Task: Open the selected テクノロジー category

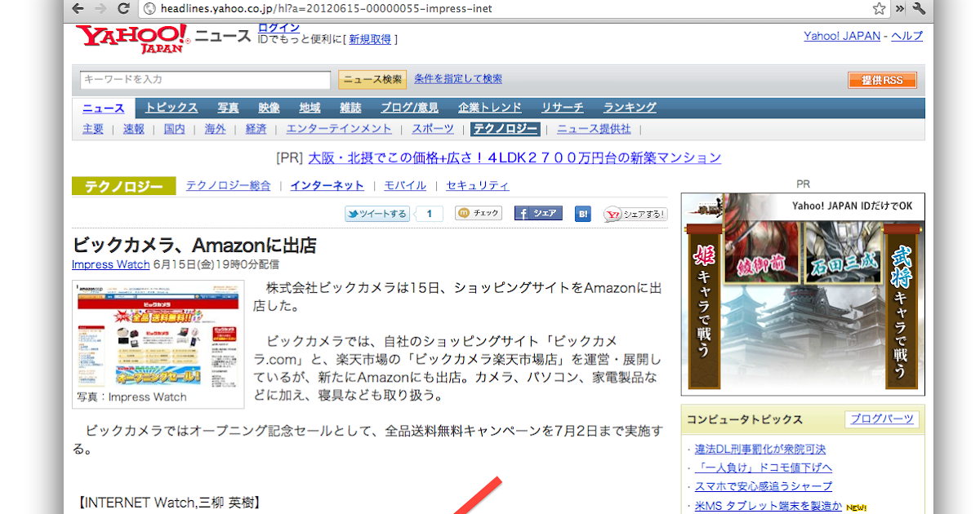Action: [x=506, y=129]
